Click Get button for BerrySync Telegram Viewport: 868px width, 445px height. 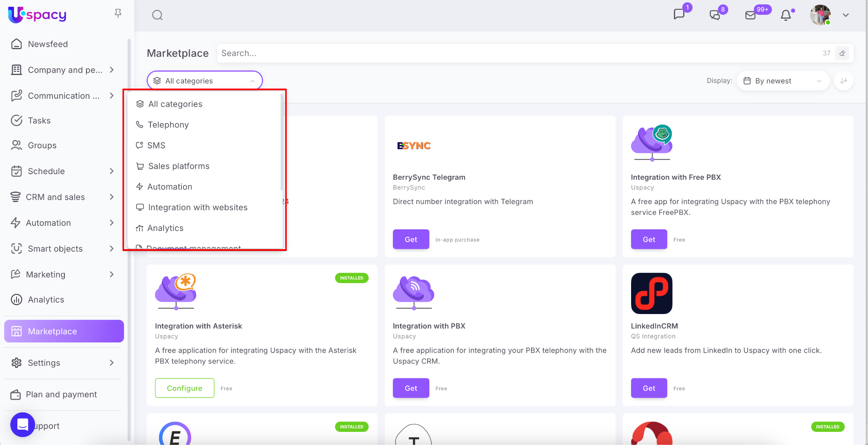411,239
